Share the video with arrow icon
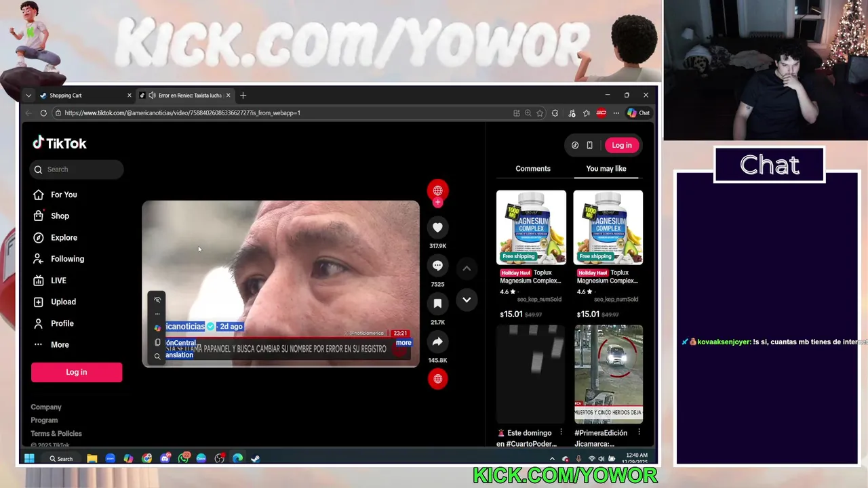The width and height of the screenshot is (868, 488). pyautogui.click(x=437, y=342)
